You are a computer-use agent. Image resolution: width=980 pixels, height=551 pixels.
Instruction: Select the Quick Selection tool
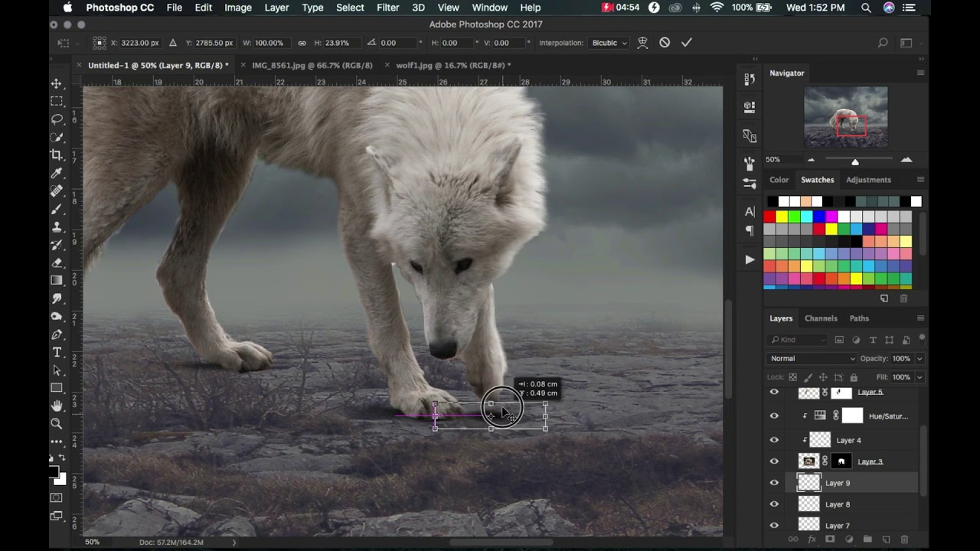tap(57, 137)
